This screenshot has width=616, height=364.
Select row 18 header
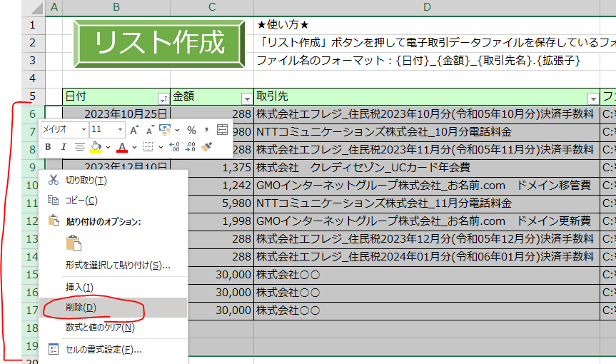point(31,328)
